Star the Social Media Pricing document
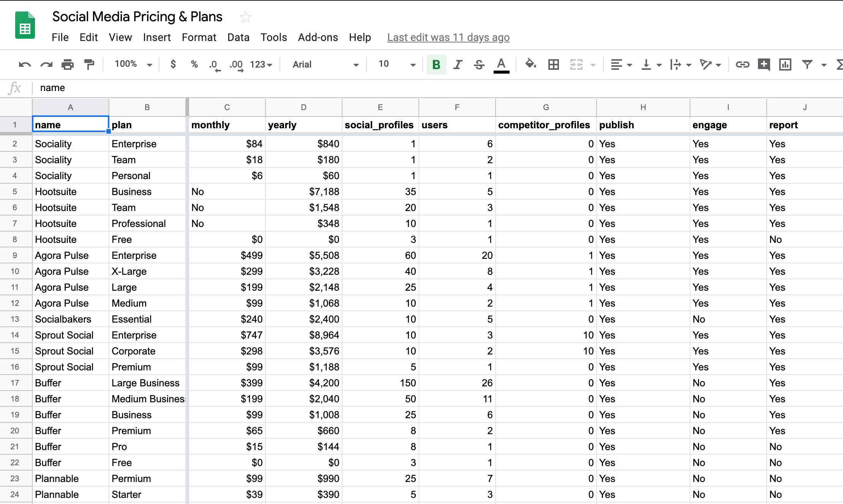Image resolution: width=843 pixels, height=504 pixels. click(246, 17)
